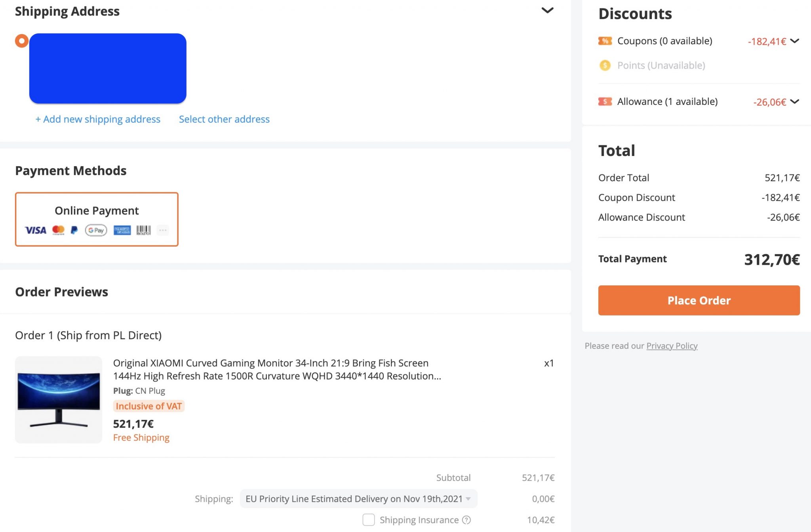Click the Shipping Insurance 10,42€ price
The image size is (811, 532).
click(541, 520)
